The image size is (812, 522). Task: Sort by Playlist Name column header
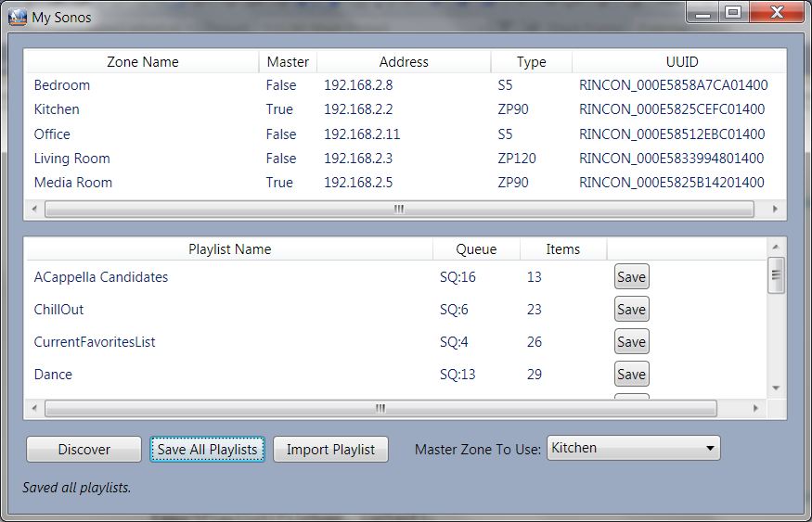[x=229, y=248]
